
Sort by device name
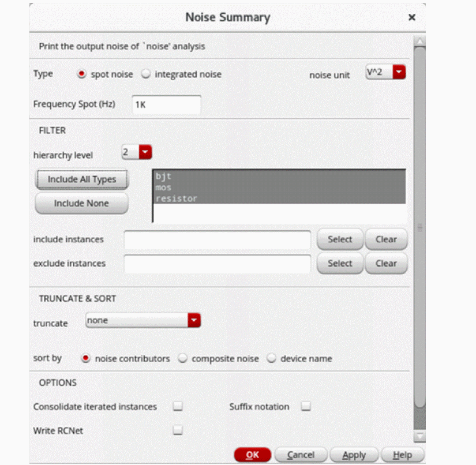click(271, 359)
